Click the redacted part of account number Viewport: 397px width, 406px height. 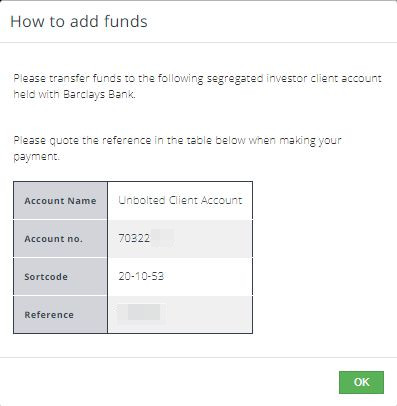(162, 238)
